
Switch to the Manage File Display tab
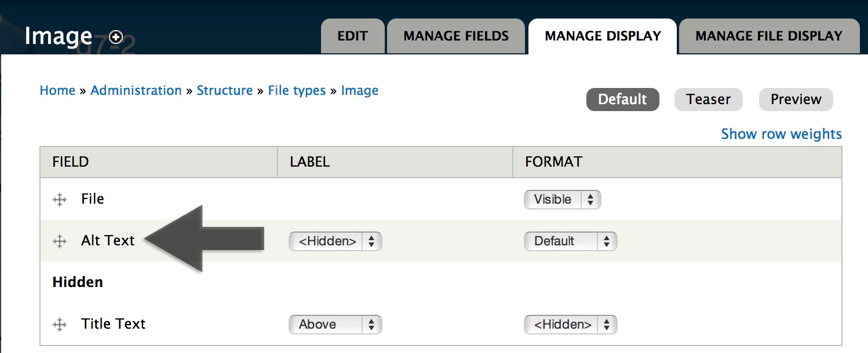point(769,36)
